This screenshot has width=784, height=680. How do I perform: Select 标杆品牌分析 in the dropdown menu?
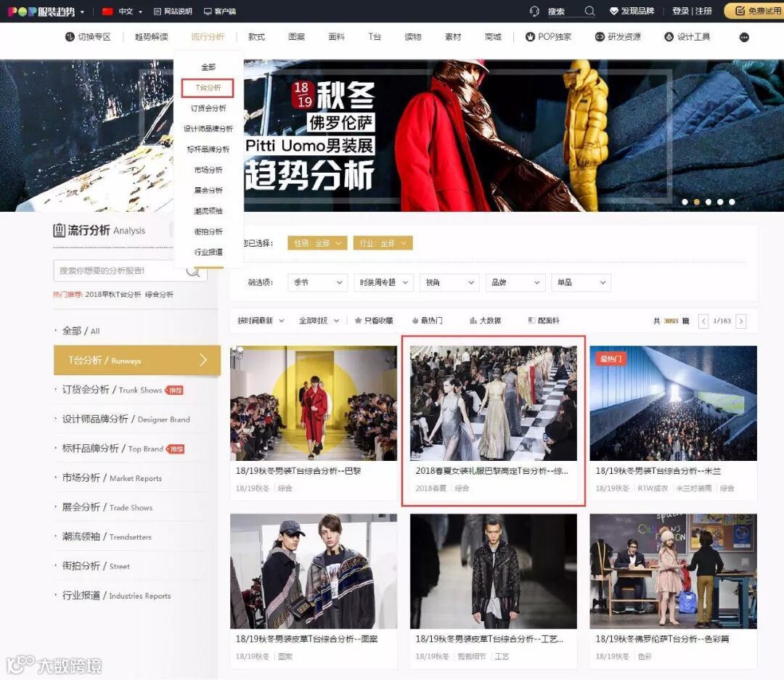coord(208,149)
